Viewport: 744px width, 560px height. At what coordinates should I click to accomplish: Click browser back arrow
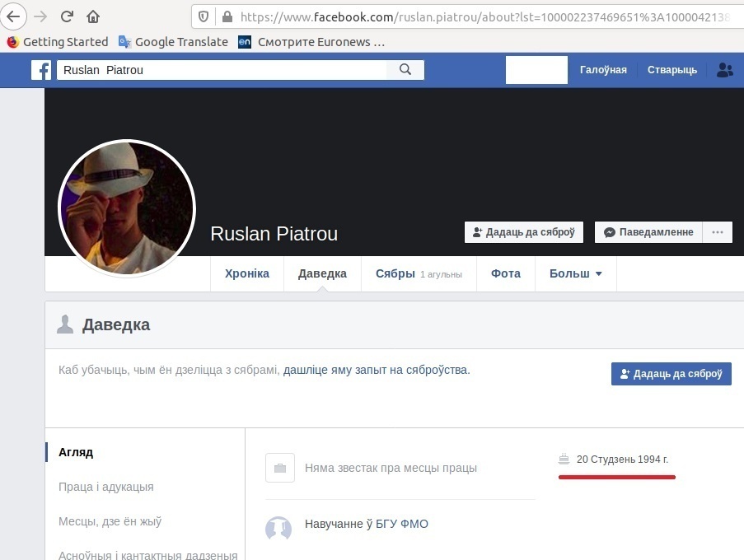(13, 16)
